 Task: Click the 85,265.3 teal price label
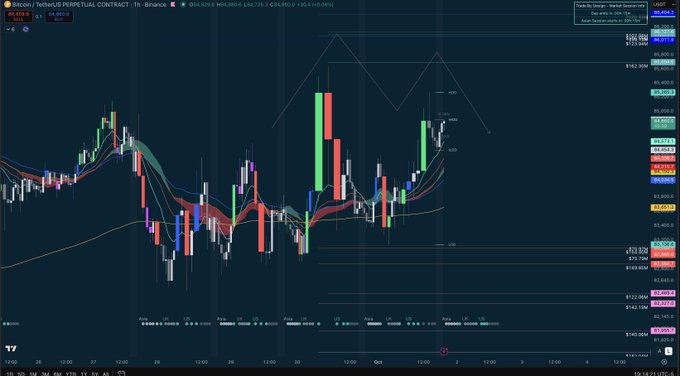pyautogui.click(x=664, y=92)
